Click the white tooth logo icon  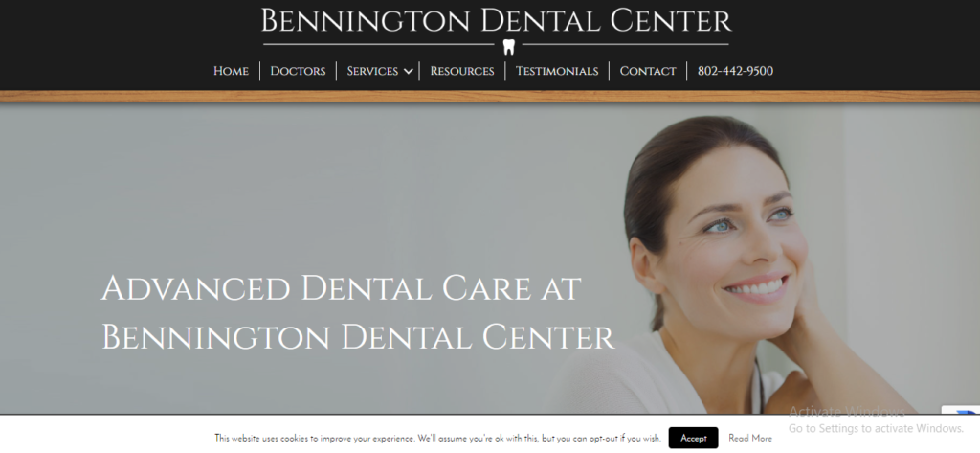[509, 48]
